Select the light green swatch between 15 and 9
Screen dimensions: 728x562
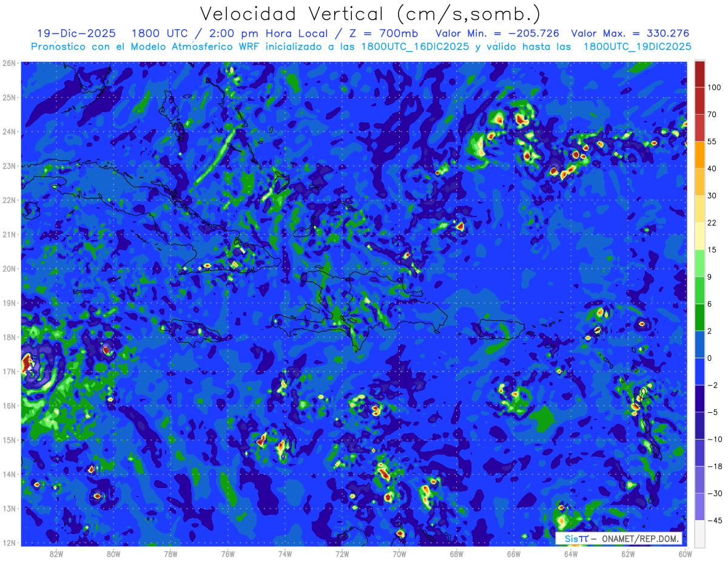[x=699, y=263]
